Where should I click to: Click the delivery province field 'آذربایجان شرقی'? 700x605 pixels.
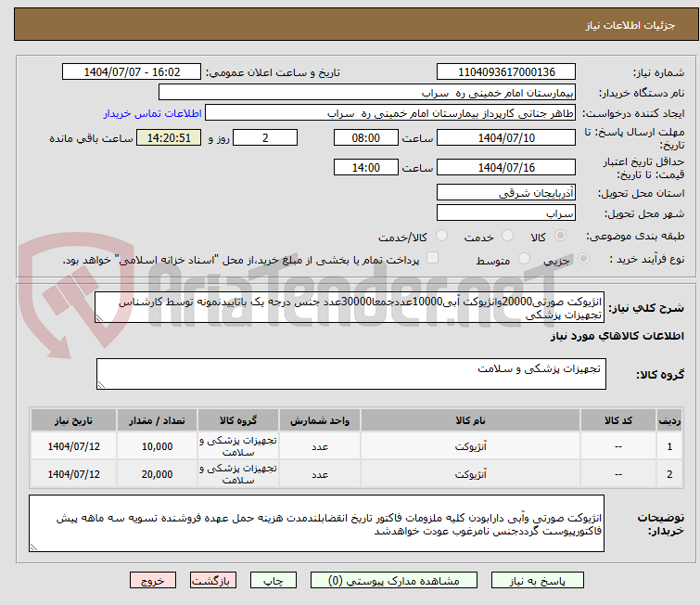pos(506,193)
